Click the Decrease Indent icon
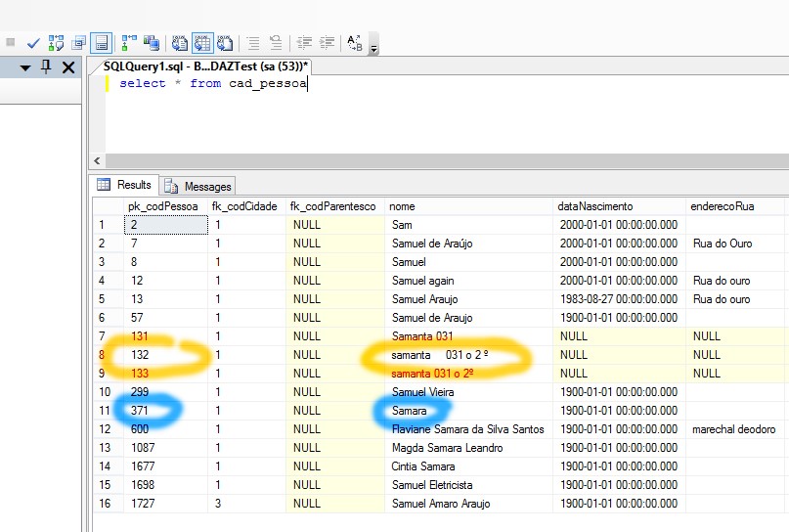 (x=304, y=43)
